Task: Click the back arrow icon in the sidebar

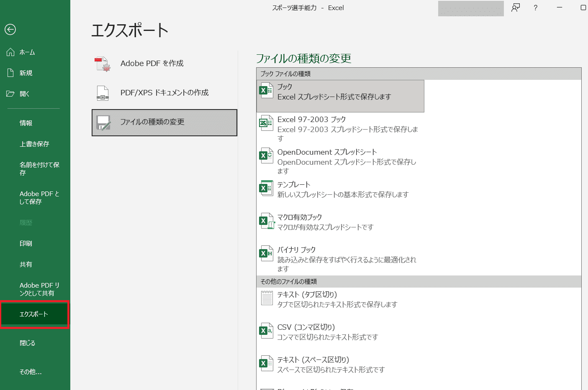Action: [10, 29]
